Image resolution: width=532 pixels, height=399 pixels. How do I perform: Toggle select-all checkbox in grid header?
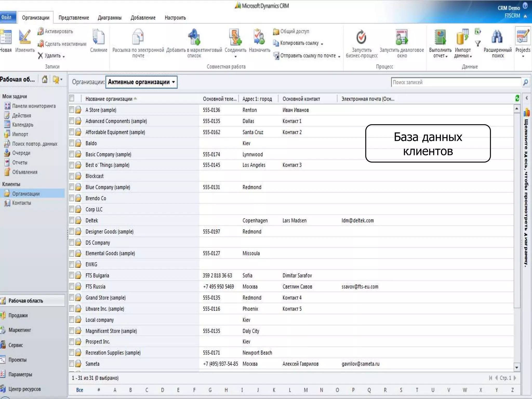click(72, 98)
